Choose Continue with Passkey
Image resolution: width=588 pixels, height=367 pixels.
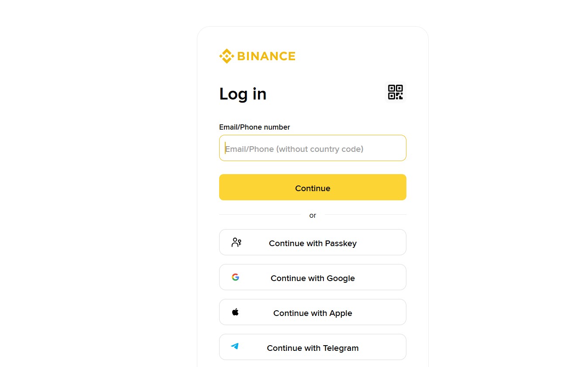pos(313,242)
